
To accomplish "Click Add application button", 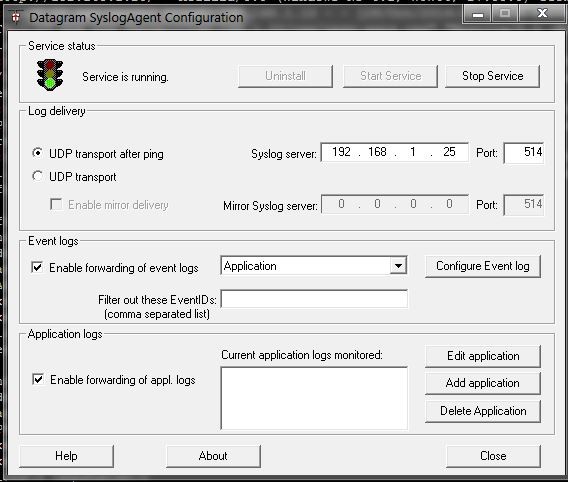I will click(x=483, y=383).
